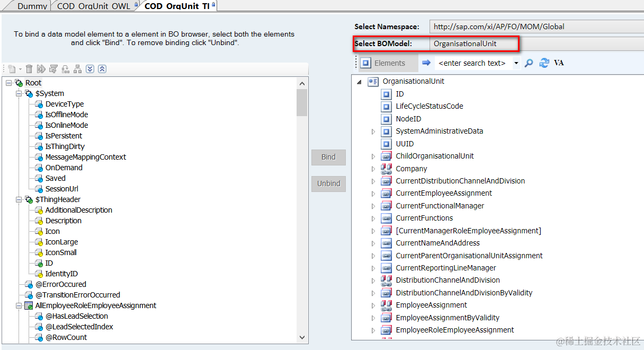Click the Root node icon in data model
The image size is (644, 350).
coord(19,83)
